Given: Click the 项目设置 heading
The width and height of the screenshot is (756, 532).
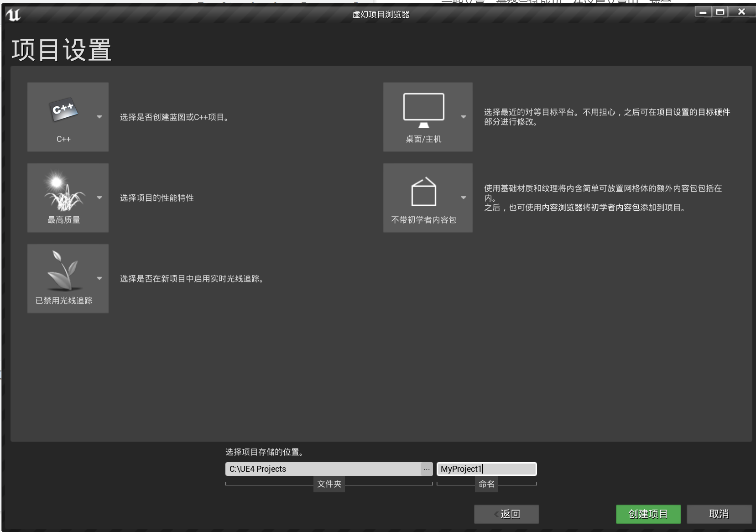Looking at the screenshot, I should pos(61,50).
